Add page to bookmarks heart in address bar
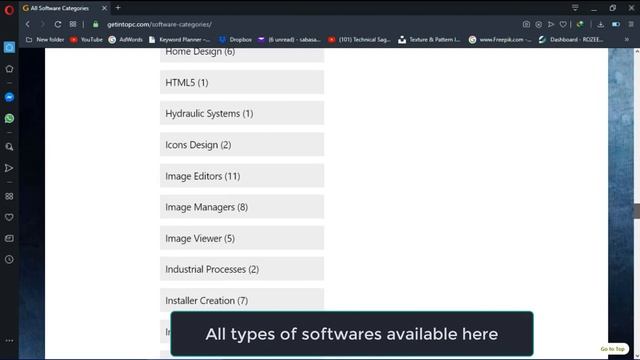This screenshot has height=360, width=640. click(x=563, y=24)
